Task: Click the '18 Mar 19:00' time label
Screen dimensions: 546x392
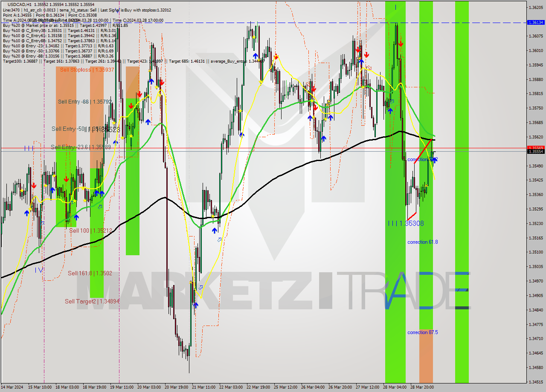Action: tap(94, 387)
